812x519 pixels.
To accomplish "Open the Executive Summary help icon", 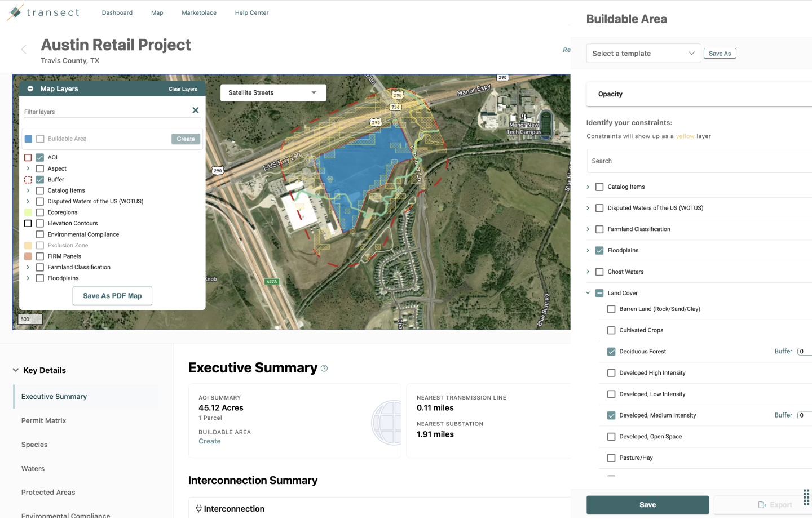I will [x=324, y=367].
